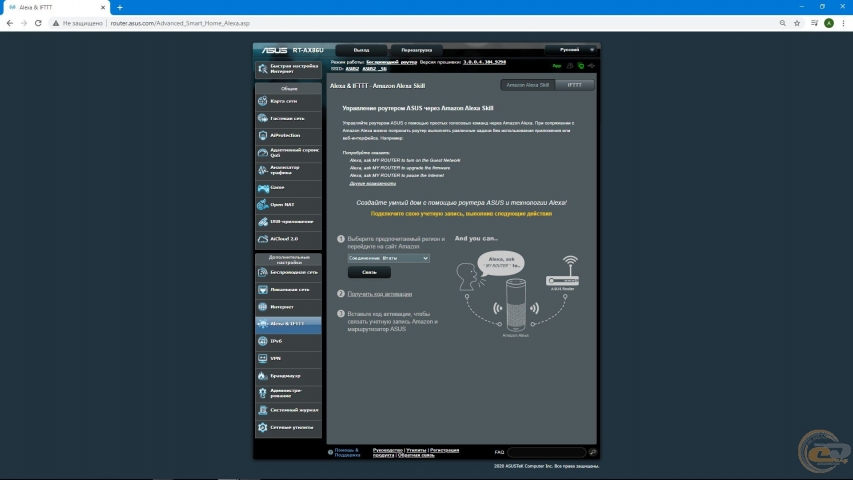The width and height of the screenshot is (853, 480).
Task: Click the 'Не защищено' security warning
Action: click(x=77, y=23)
